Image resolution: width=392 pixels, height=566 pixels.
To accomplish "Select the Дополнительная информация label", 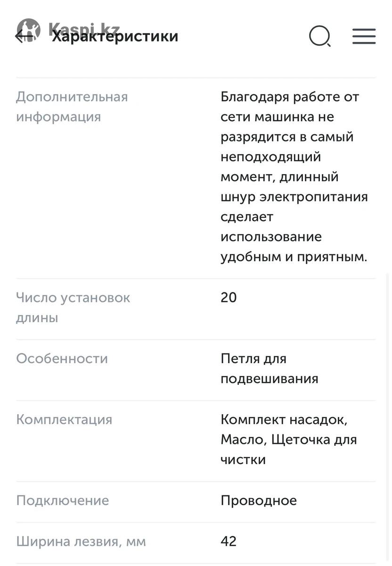I will pyautogui.click(x=72, y=107).
